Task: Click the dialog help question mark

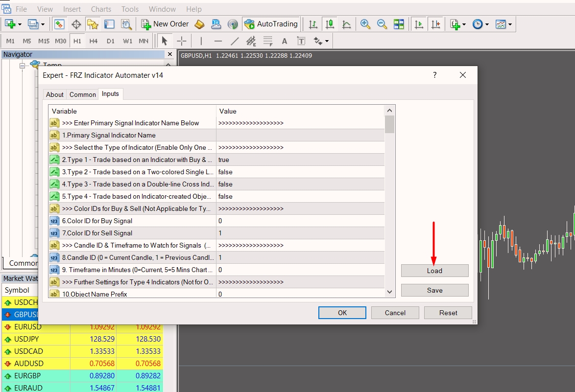Action: 434,75
